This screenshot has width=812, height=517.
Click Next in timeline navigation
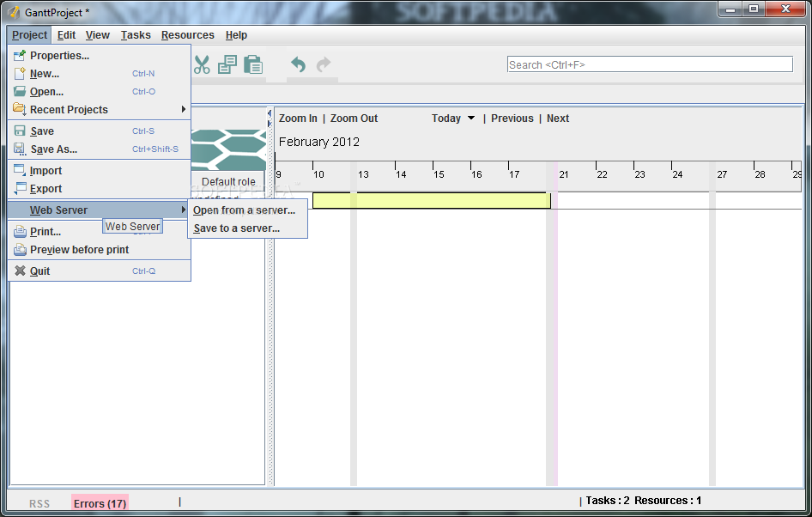(558, 119)
